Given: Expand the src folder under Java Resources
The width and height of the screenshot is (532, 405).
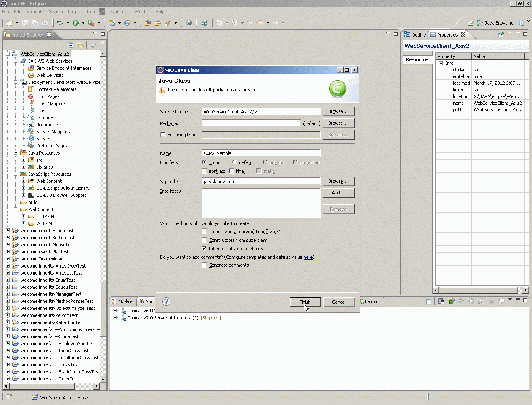Looking at the screenshot, I should click(23, 160).
